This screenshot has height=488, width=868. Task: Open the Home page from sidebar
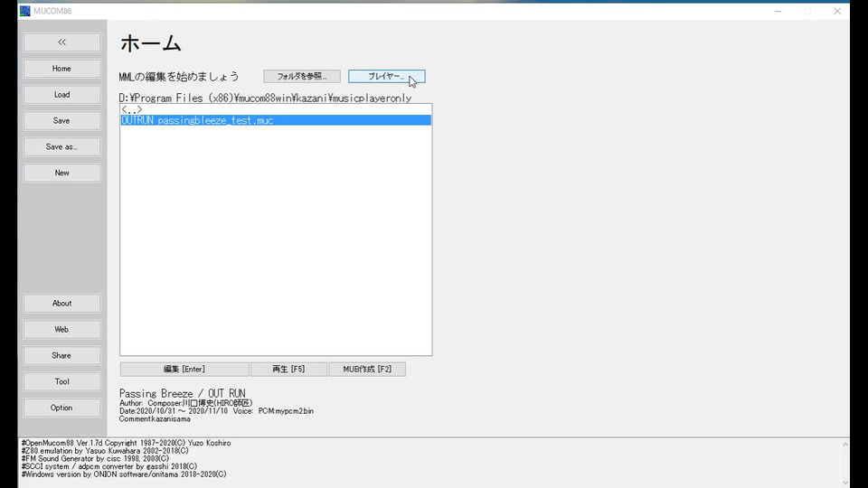tap(62, 69)
